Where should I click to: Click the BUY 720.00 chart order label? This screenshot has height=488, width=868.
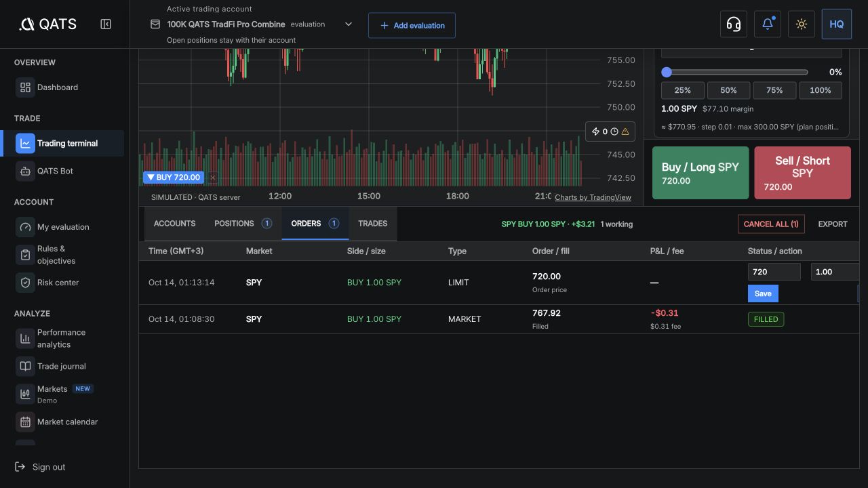click(174, 178)
